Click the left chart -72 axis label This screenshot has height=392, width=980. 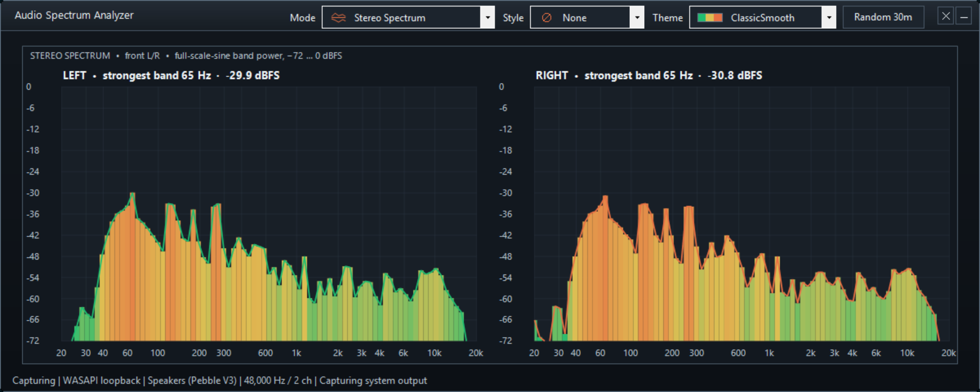pos(33,341)
